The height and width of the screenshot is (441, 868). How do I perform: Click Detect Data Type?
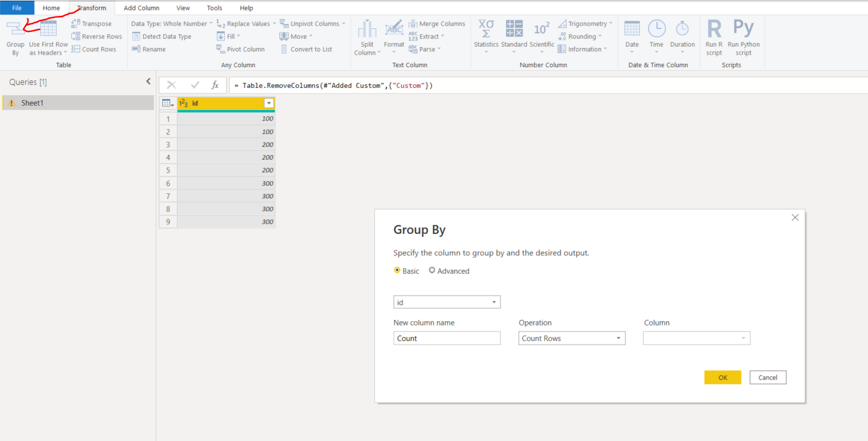tap(162, 36)
